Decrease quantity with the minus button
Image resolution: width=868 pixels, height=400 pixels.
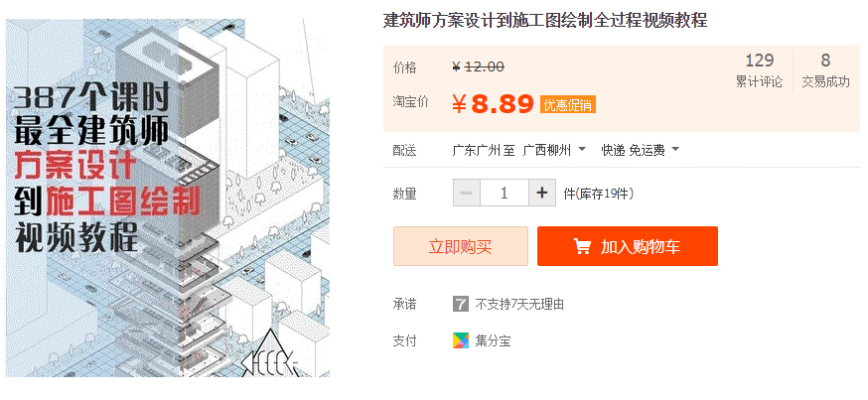(x=467, y=194)
